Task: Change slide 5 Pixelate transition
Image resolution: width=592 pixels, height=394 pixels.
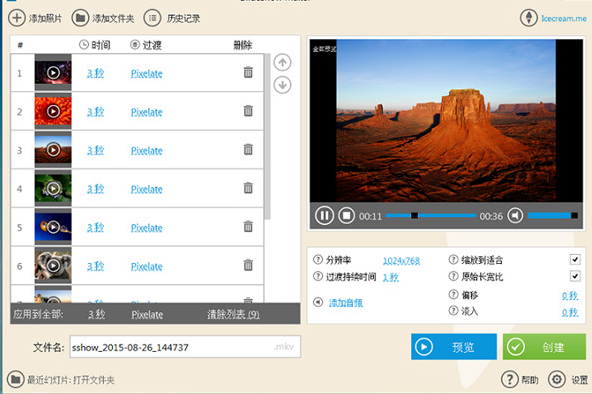Action: pyautogui.click(x=146, y=228)
